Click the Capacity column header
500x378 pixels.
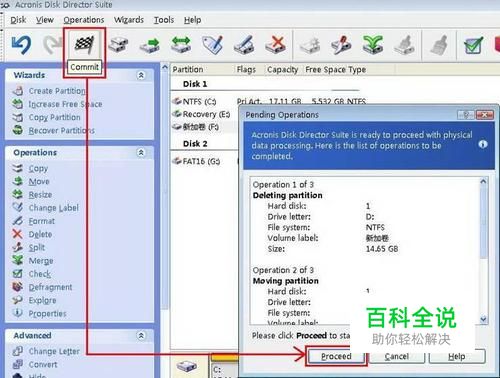coord(284,70)
